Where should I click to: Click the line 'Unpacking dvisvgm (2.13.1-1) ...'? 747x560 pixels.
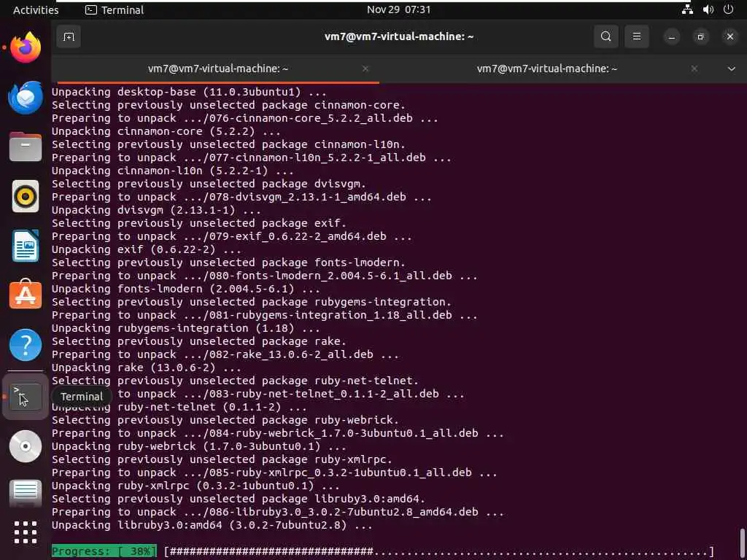pos(156,210)
